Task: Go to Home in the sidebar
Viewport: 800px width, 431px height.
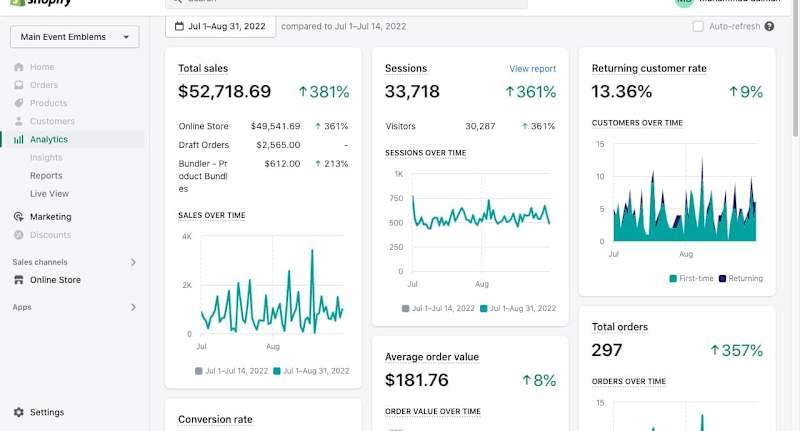Action: [x=42, y=67]
